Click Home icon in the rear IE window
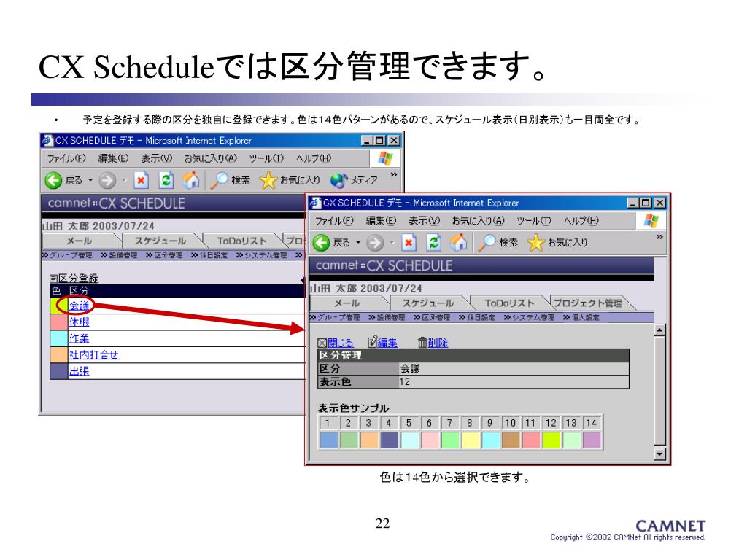The height and width of the screenshot is (560, 747). point(190,179)
